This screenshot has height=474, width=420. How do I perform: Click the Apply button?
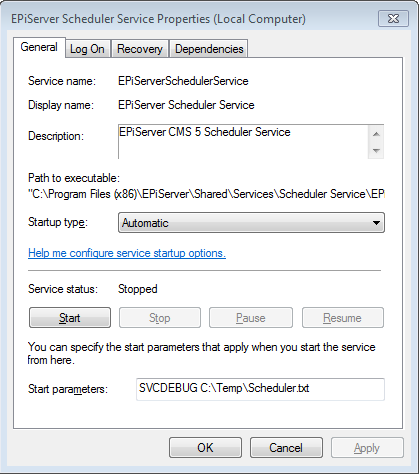pyautogui.click(x=367, y=448)
